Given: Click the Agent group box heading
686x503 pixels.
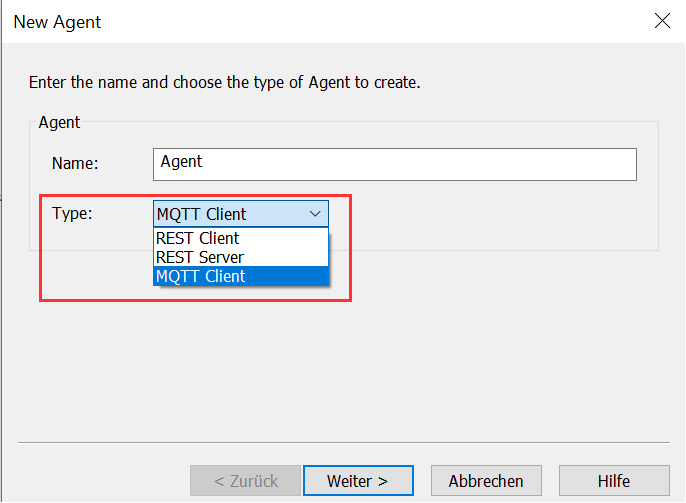Looking at the screenshot, I should click(x=59, y=122).
